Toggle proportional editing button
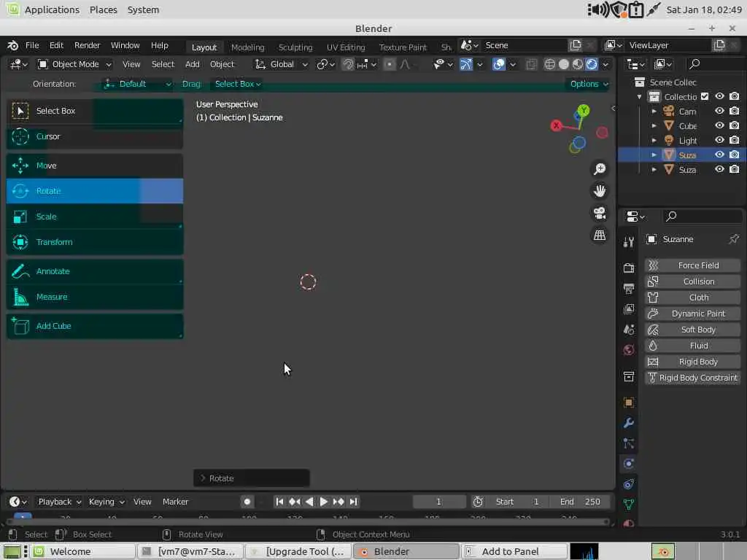The image size is (747, 560). (x=390, y=64)
